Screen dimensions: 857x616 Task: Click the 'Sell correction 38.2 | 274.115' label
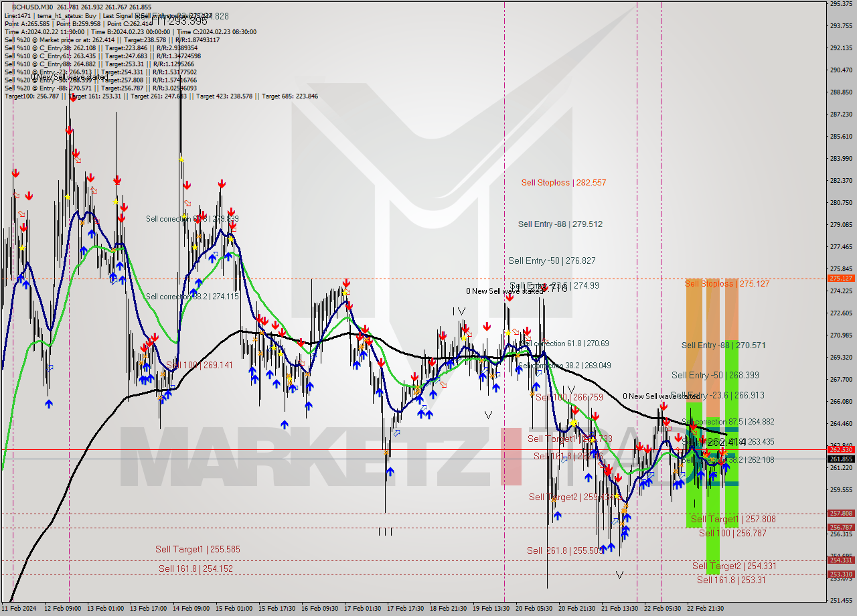coord(192,296)
